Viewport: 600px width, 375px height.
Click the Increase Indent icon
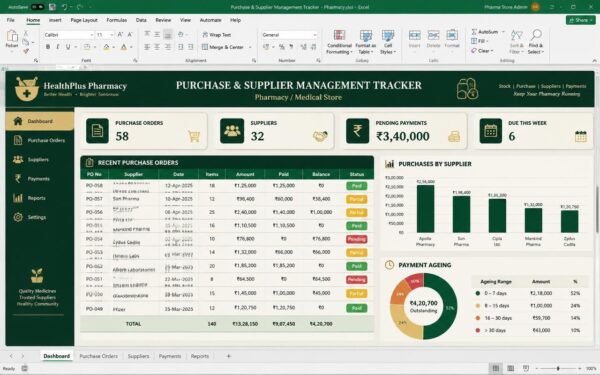pyautogui.click(x=191, y=47)
